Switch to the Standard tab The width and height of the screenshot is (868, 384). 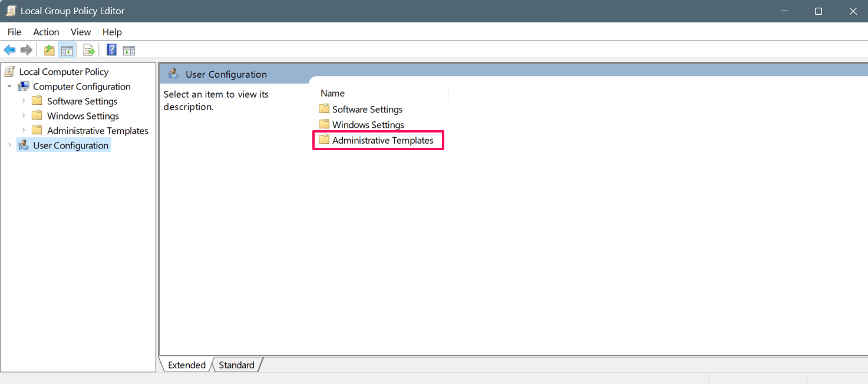point(236,365)
